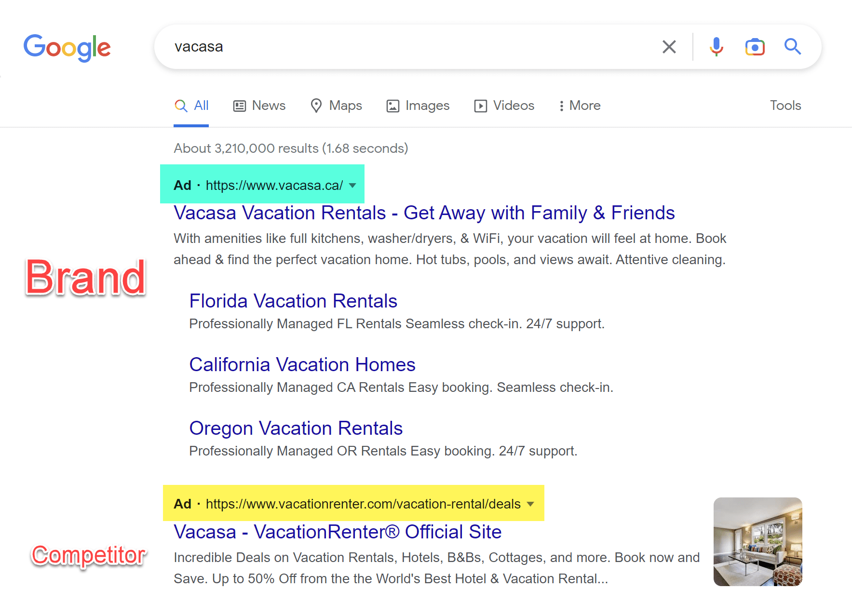Click the About 3,210,000 results text
The width and height of the screenshot is (852, 616).
pyautogui.click(x=291, y=148)
